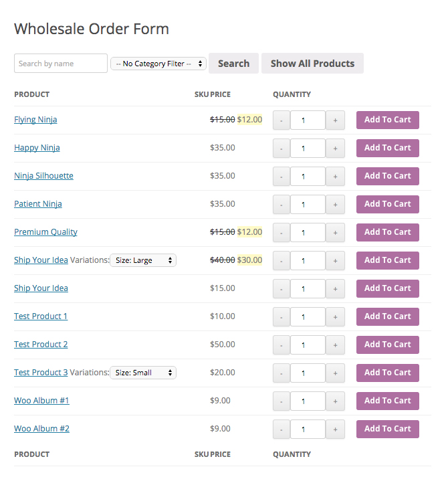Open the Test Product 3 link
This screenshot has width=448, height=477.
click(x=41, y=373)
